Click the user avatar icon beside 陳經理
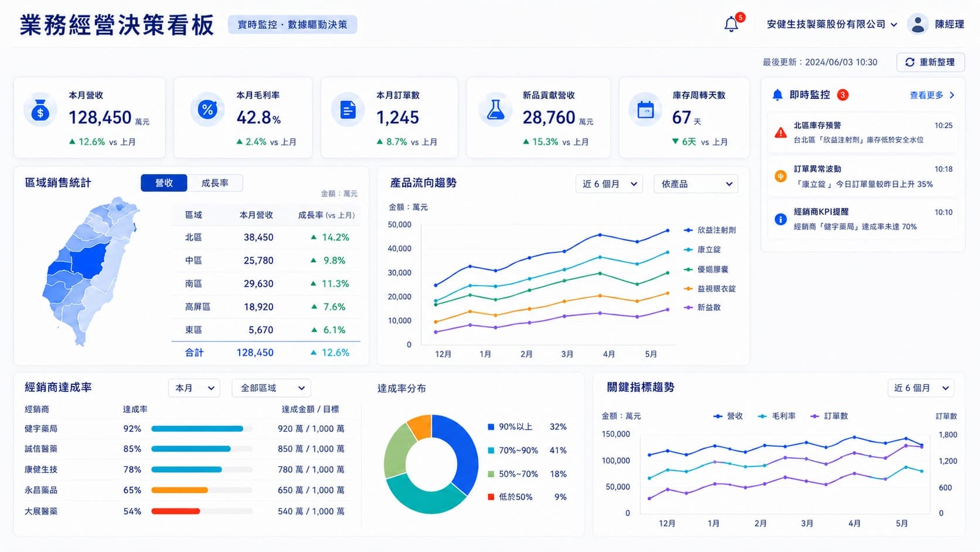Screen dimensions: 980x552 tap(918, 24)
